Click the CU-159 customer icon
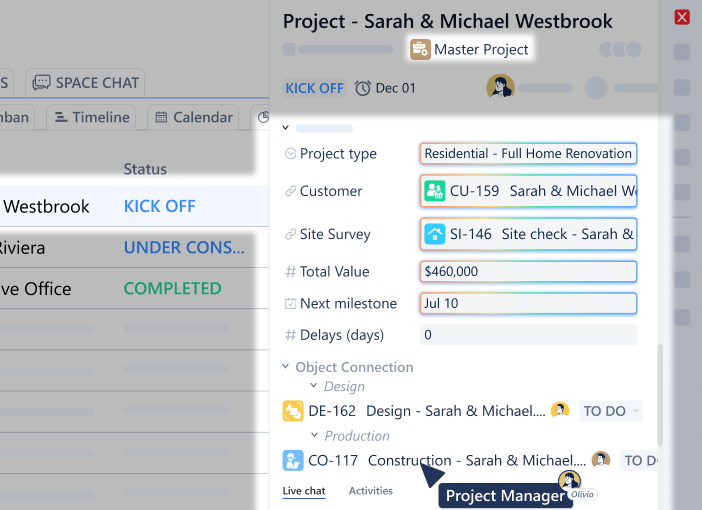 click(434, 191)
